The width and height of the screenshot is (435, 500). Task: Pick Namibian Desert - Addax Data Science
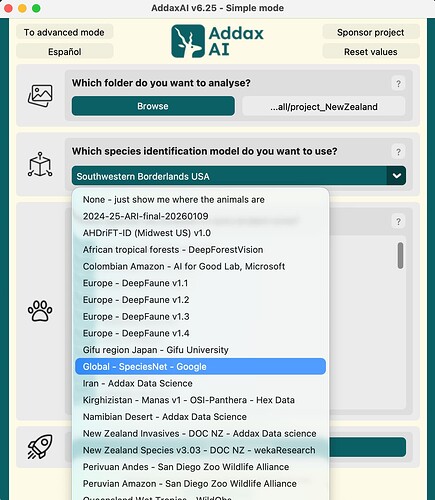tap(200, 417)
